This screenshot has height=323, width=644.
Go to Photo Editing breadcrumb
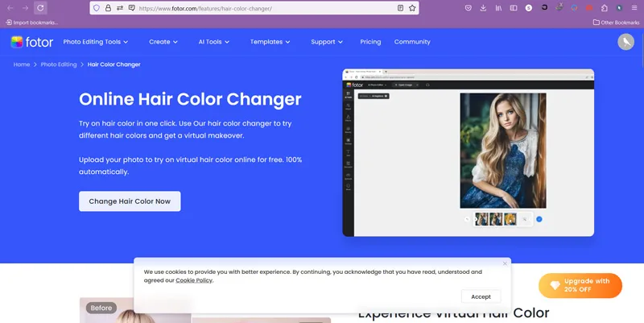coord(59,64)
